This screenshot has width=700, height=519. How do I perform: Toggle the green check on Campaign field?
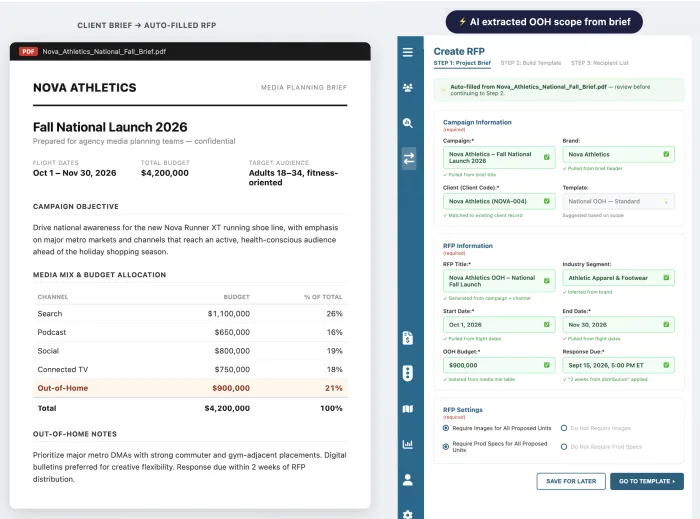(546, 157)
